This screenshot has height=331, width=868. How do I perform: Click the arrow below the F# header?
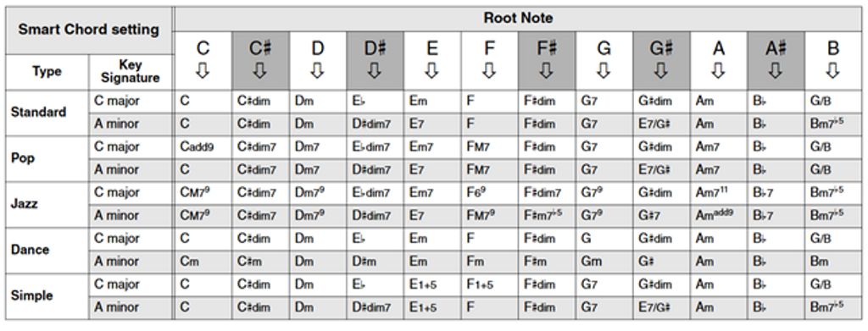click(547, 72)
